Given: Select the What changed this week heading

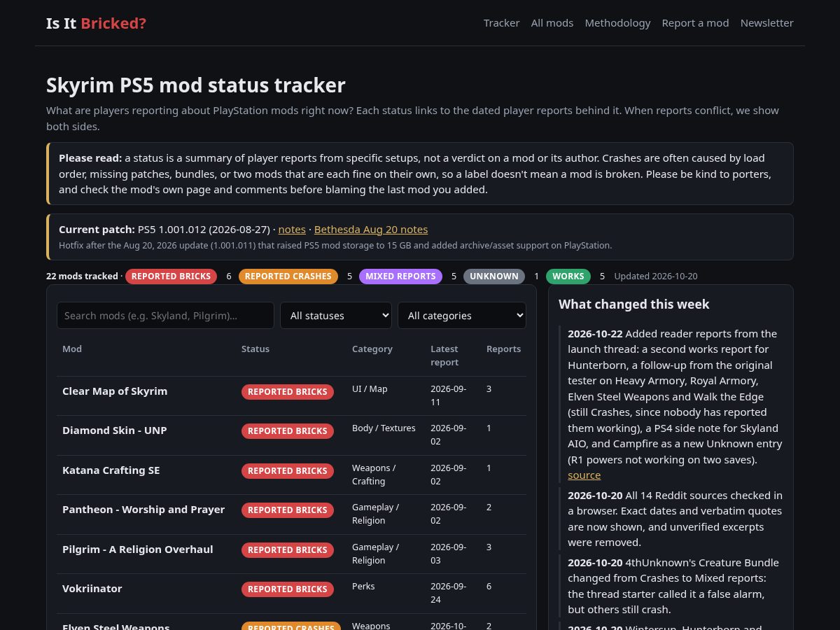Looking at the screenshot, I should [x=634, y=304].
